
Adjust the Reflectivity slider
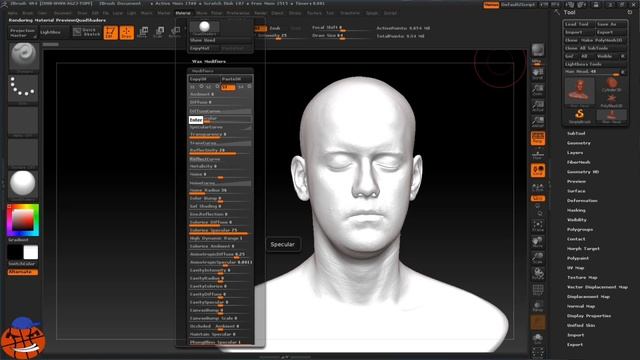coord(220,151)
